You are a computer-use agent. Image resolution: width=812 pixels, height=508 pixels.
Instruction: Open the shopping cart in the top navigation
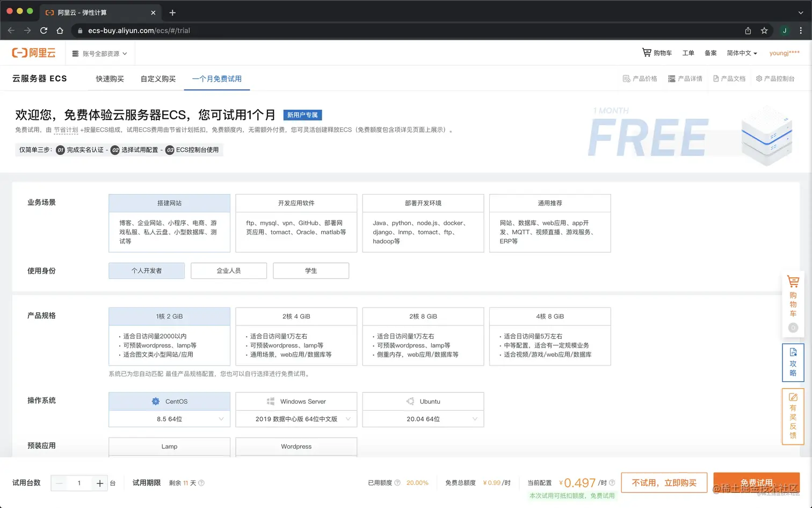[x=657, y=53]
